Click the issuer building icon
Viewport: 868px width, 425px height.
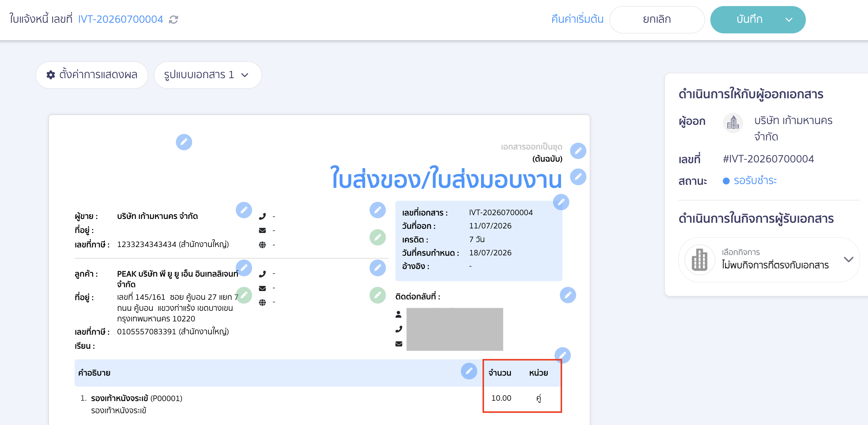coord(733,123)
